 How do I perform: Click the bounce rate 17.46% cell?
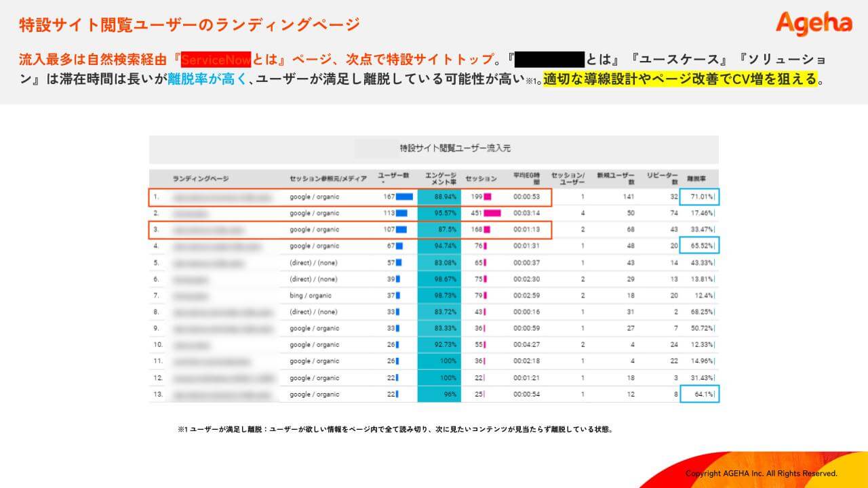tap(702, 213)
